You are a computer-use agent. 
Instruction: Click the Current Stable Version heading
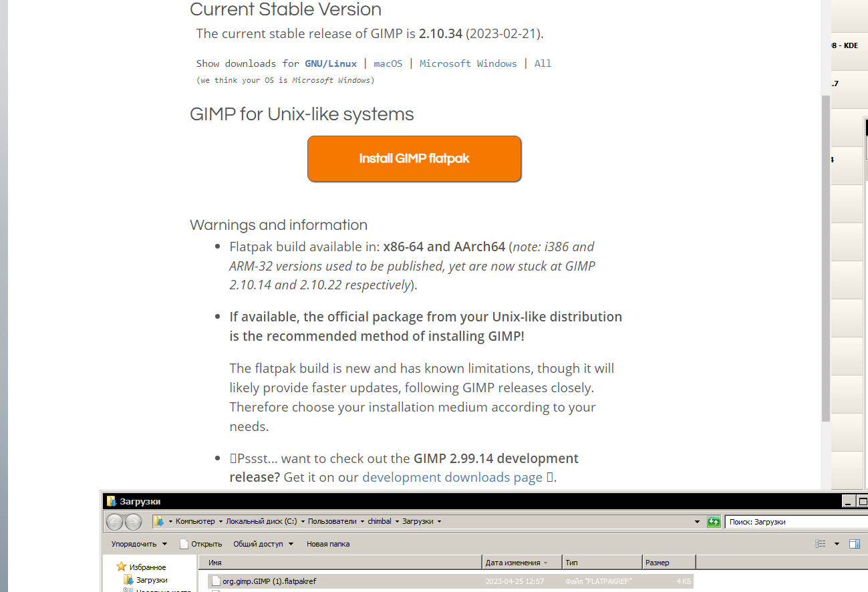[x=286, y=9]
